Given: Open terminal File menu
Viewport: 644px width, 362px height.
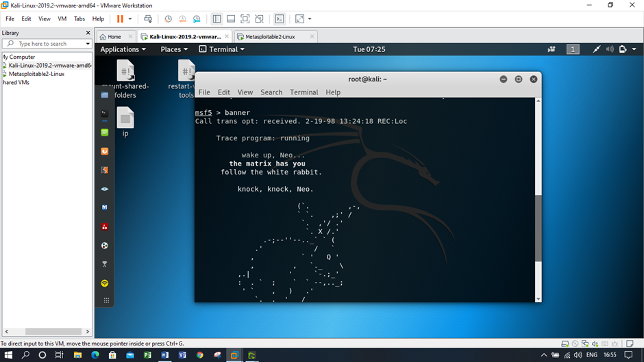Looking at the screenshot, I should [x=204, y=92].
